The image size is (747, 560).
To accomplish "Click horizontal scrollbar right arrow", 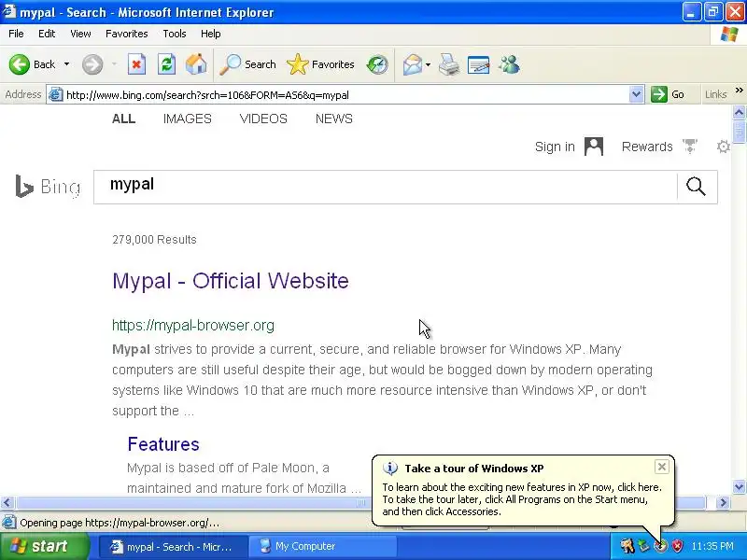I will tap(723, 502).
